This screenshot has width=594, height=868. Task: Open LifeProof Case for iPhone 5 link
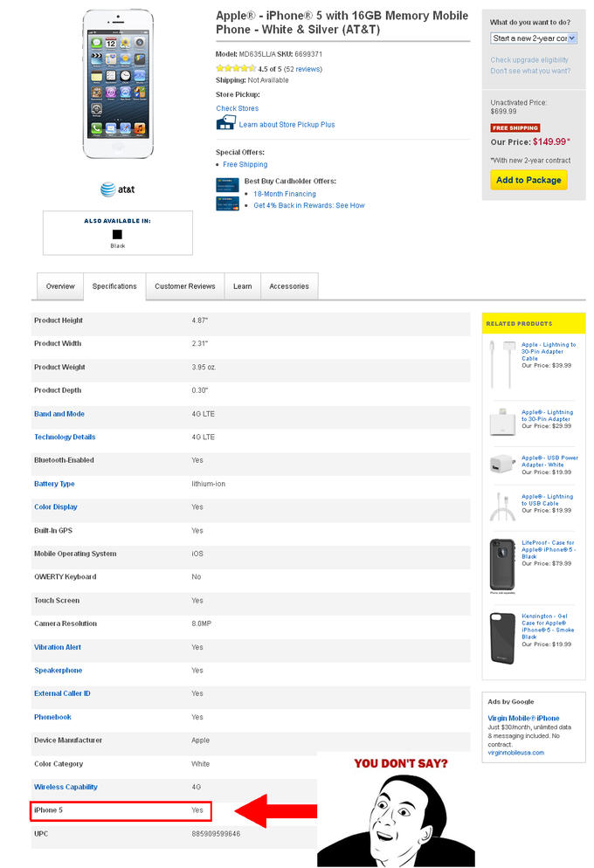coord(549,549)
